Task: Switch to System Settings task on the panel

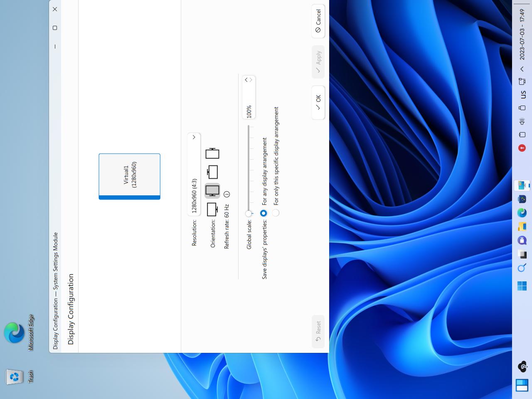Action: pyautogui.click(x=522, y=185)
